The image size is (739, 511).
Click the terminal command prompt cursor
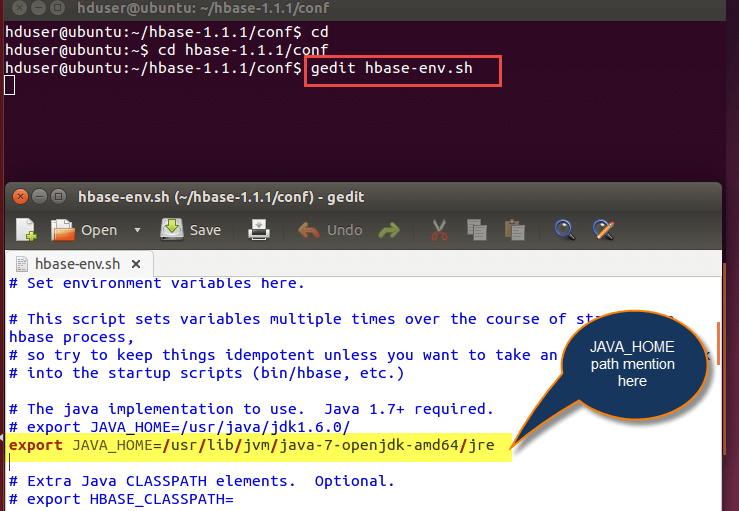click(10, 84)
